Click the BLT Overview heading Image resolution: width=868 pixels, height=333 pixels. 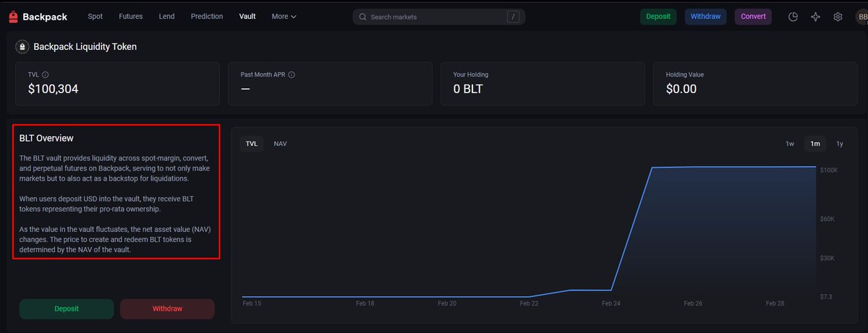click(46, 138)
